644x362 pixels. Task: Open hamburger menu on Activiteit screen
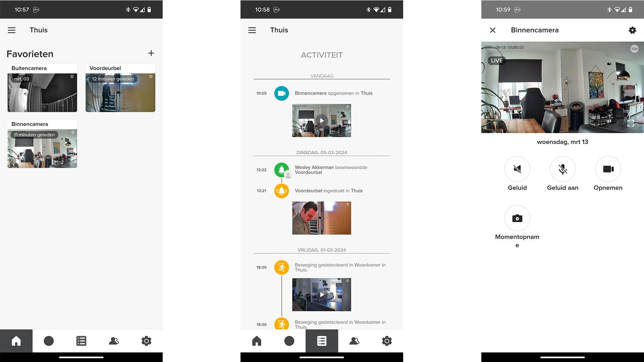pyautogui.click(x=252, y=30)
